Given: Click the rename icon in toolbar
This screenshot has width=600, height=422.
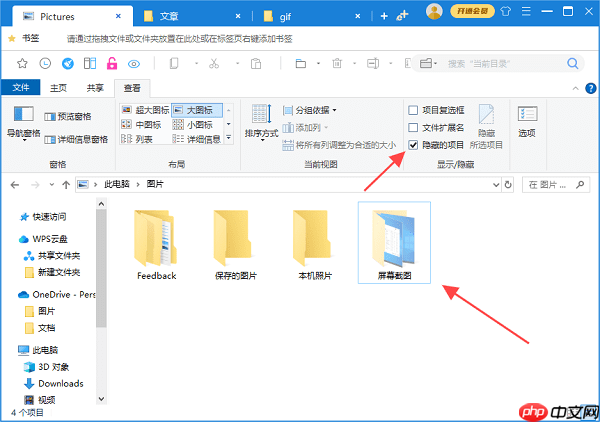Looking at the screenshot, I should [x=373, y=63].
